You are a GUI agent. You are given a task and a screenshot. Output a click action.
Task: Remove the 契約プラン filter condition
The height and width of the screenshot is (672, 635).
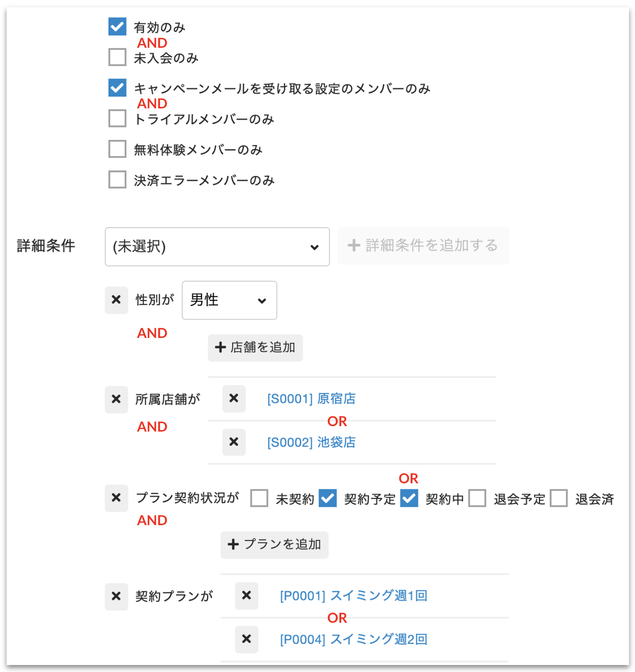coord(116,596)
